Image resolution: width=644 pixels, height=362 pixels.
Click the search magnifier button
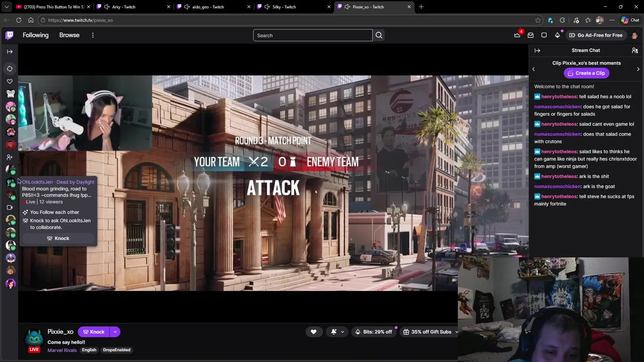379,35
